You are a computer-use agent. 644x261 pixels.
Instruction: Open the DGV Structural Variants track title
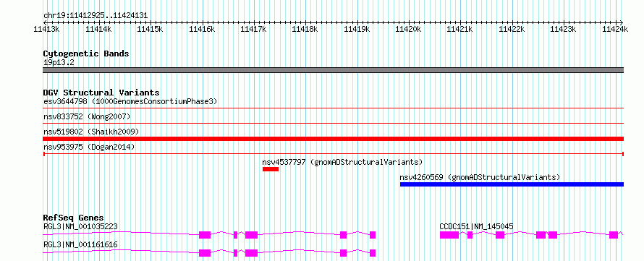click(101, 93)
